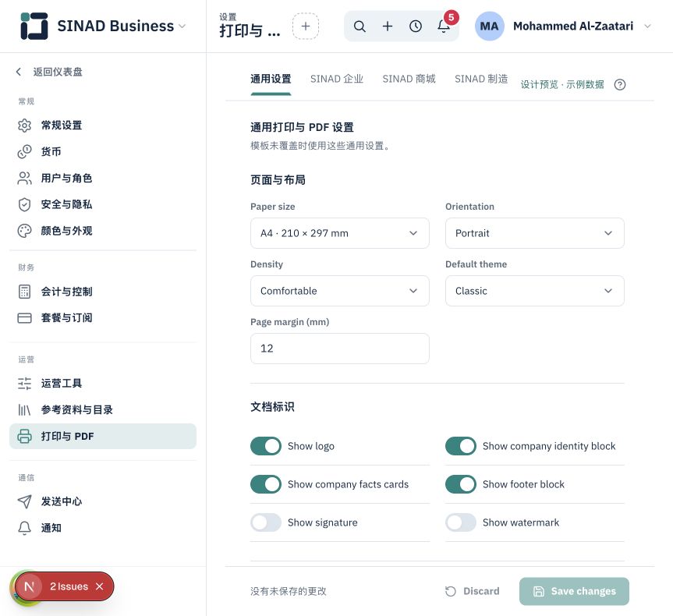Viewport: 673px width, 616px height.
Task: Click the dashed add-shortcut plus button
Action: pyautogui.click(x=306, y=27)
